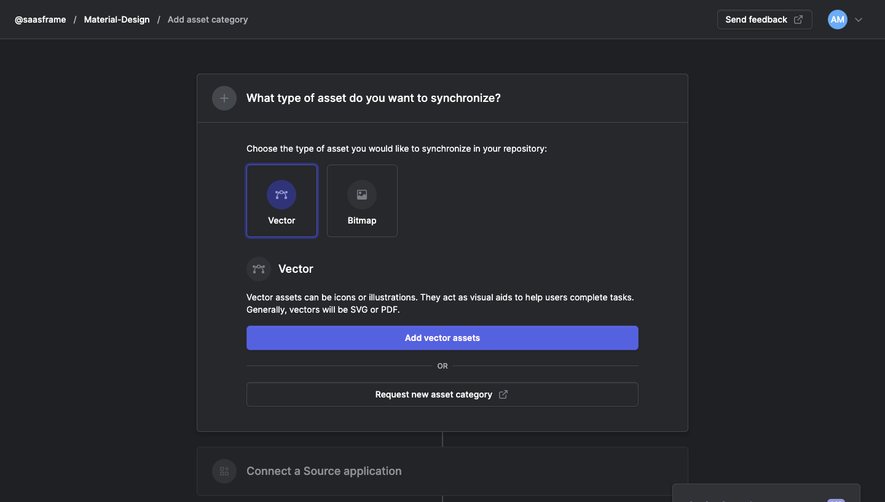The image size is (885, 502).
Task: Click the external link icon in Send feedback
Action: pyautogui.click(x=798, y=20)
